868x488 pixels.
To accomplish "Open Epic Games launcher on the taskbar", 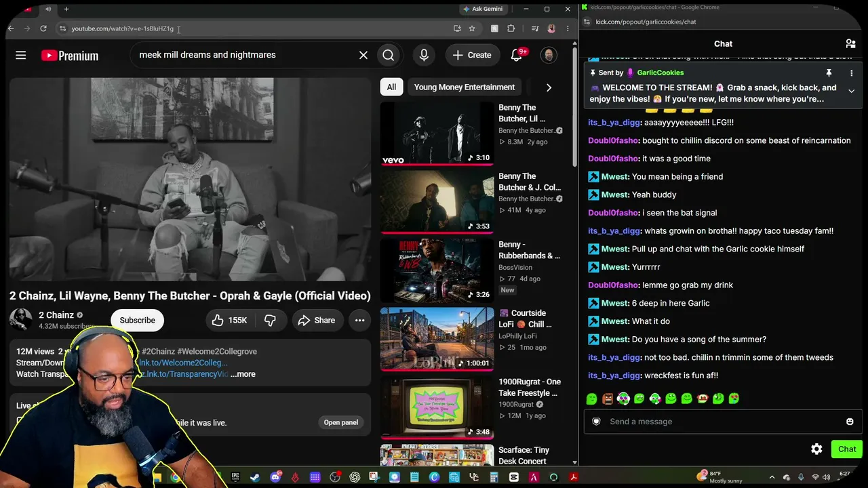I will tap(235, 477).
